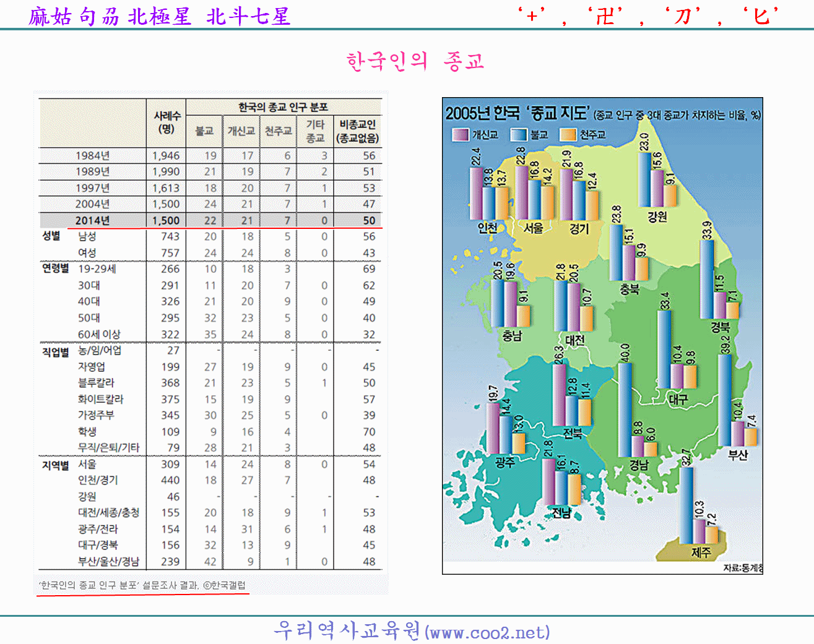Screen dimensions: 814x644
Task: Select the 1984년 row label
Action: click(x=92, y=155)
